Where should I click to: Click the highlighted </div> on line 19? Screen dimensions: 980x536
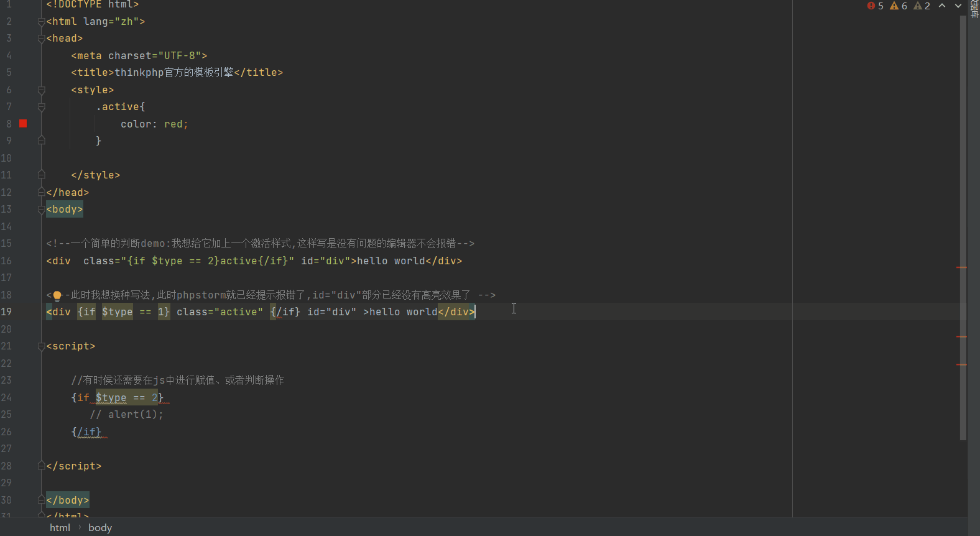[x=456, y=312]
